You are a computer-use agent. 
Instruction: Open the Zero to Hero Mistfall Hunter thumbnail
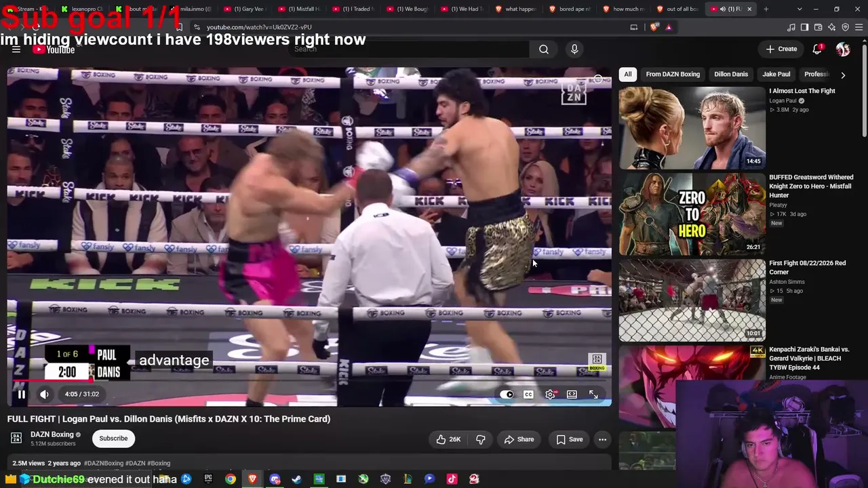coord(692,213)
